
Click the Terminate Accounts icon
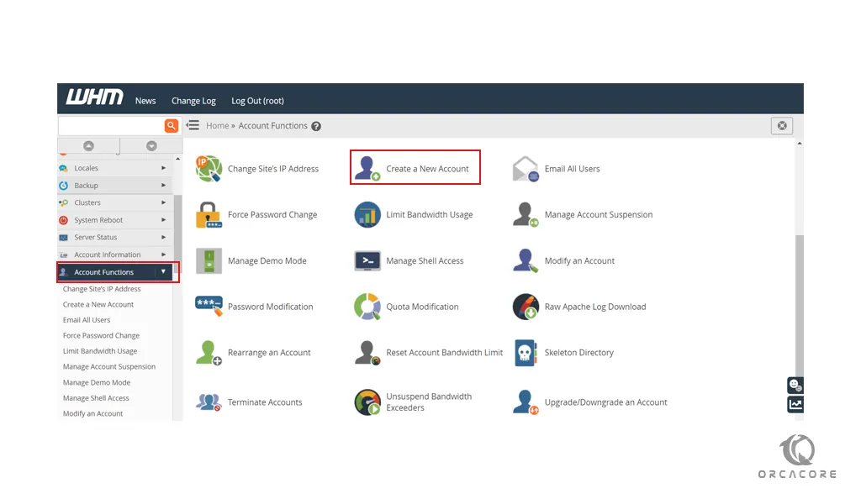point(209,402)
